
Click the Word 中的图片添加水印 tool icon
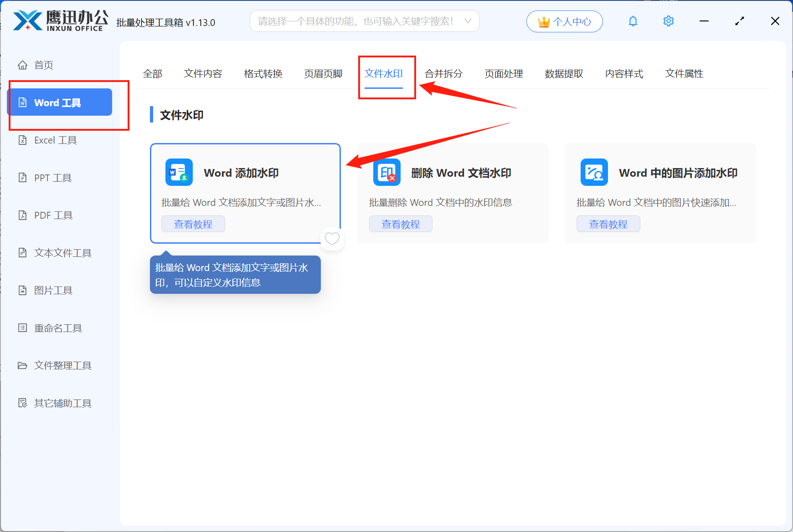tap(594, 172)
